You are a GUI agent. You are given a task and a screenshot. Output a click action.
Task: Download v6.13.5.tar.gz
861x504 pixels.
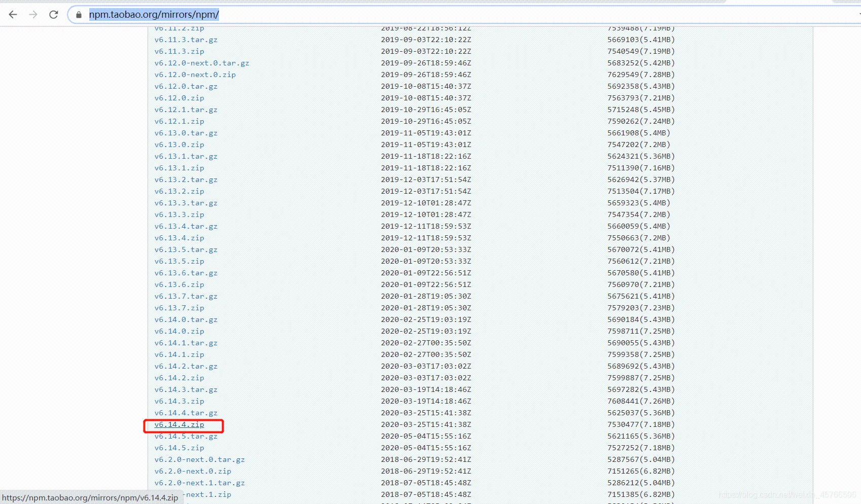tap(186, 250)
